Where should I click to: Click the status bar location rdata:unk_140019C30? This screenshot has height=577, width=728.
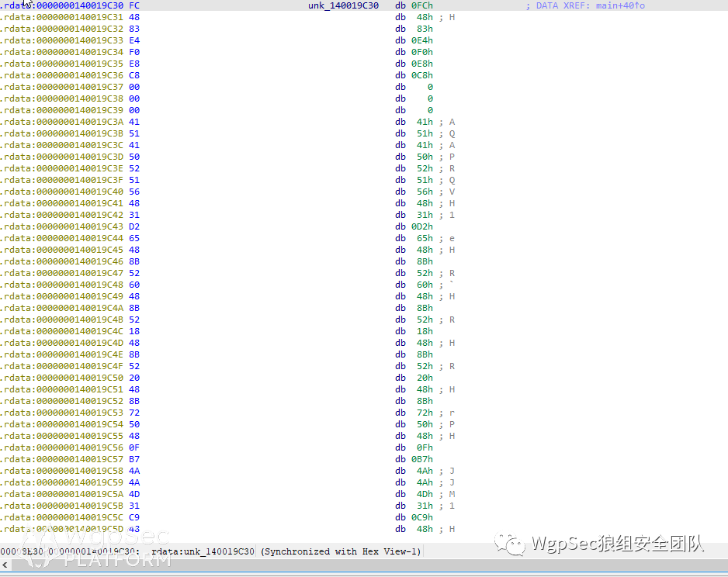pos(203,551)
